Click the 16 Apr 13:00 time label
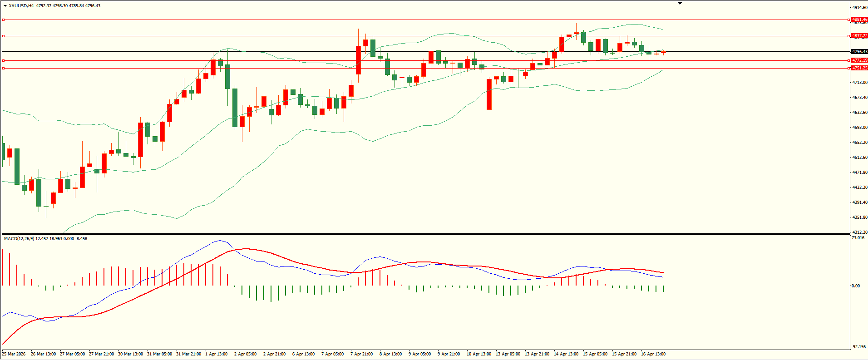Image resolution: width=868 pixels, height=360 pixels. [653, 354]
